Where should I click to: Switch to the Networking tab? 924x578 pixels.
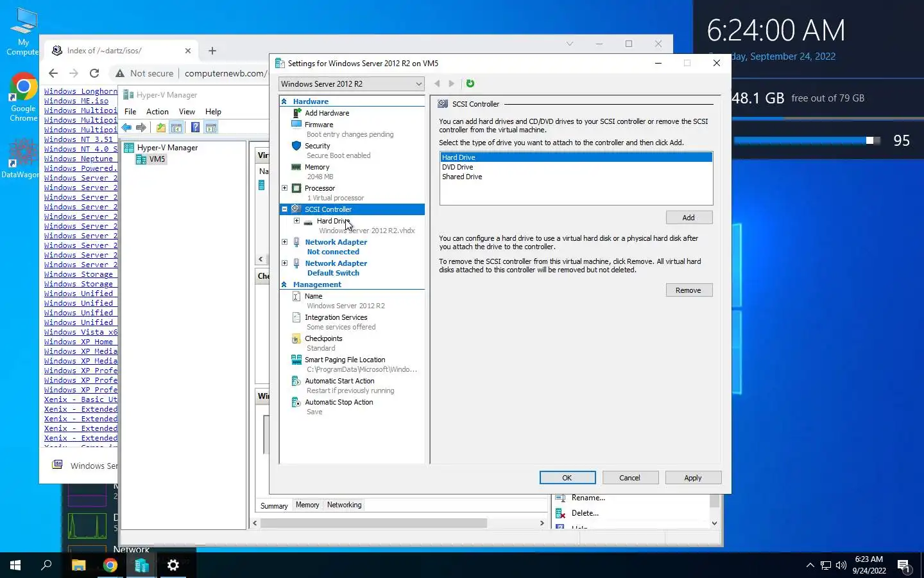pyautogui.click(x=344, y=505)
